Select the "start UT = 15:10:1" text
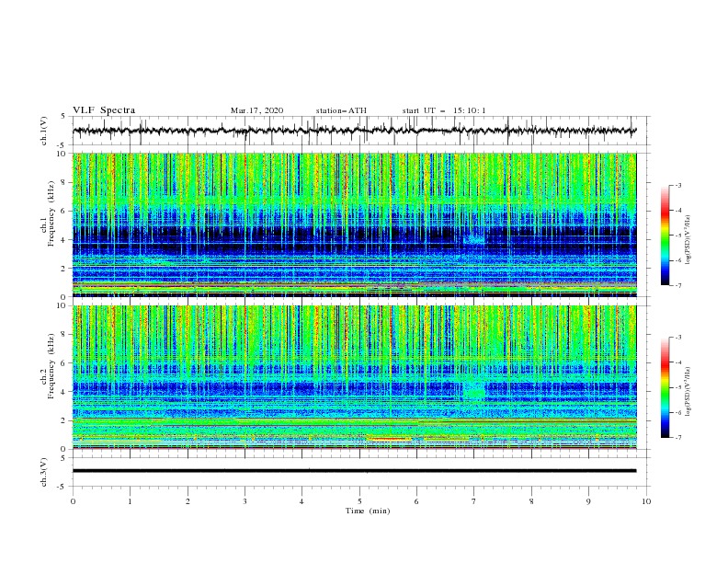728x563 pixels. pyautogui.click(x=444, y=110)
